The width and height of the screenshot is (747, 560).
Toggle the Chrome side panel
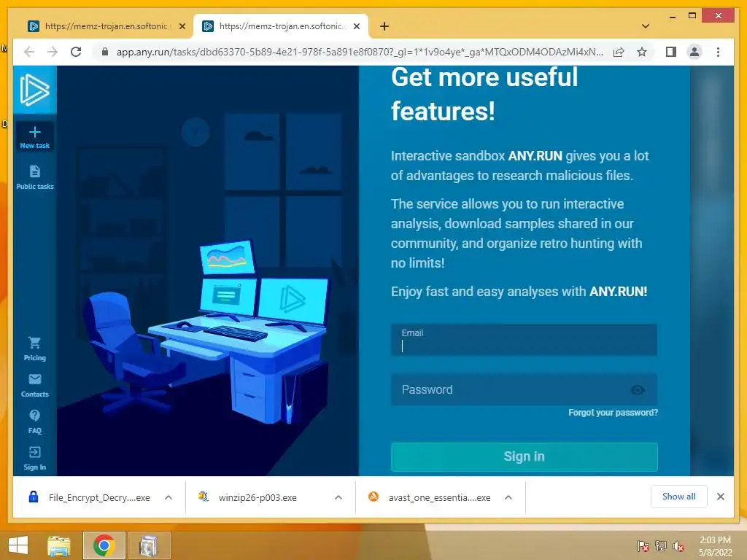[x=671, y=52]
